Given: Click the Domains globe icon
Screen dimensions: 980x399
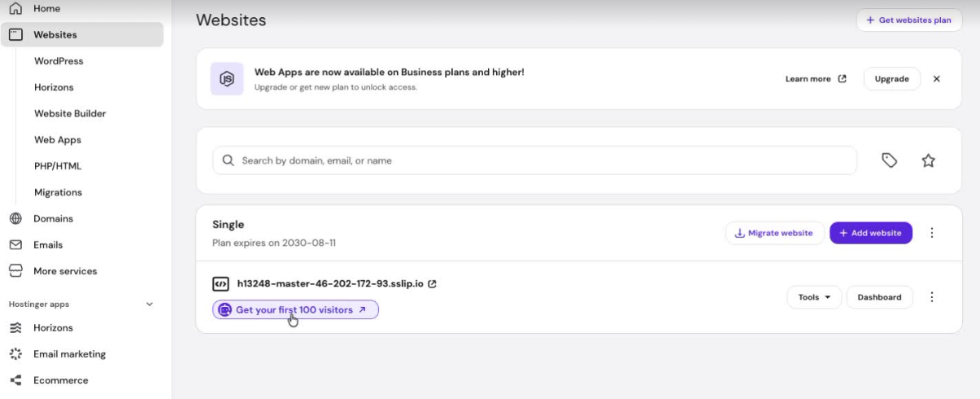Looking at the screenshot, I should coord(15,218).
